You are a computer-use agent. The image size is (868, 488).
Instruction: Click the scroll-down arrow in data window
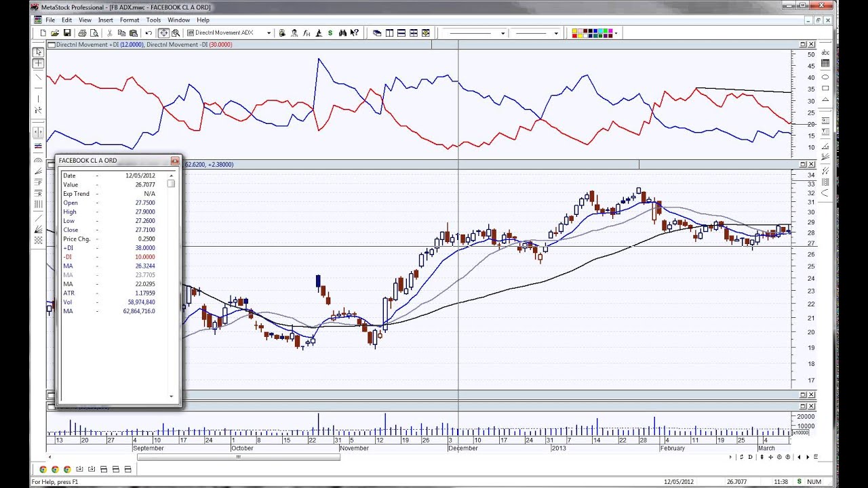coord(171,396)
